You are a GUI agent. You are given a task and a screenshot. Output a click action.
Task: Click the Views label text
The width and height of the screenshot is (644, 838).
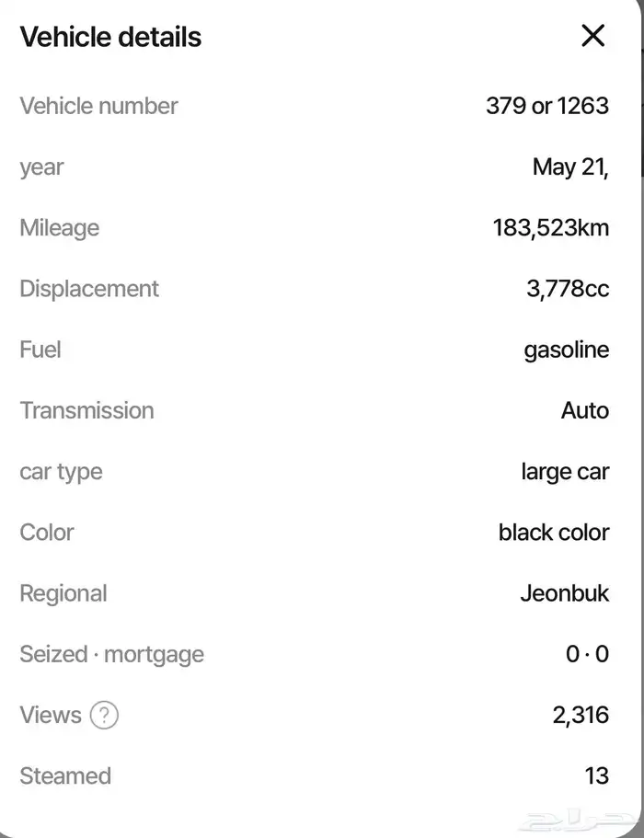tap(51, 715)
